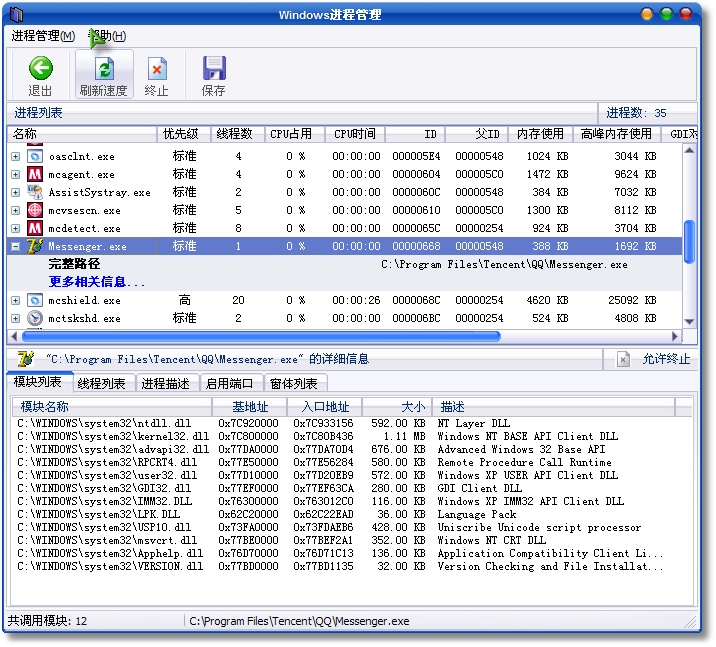The width and height of the screenshot is (716, 647).
Task: Click the Messenger icon beside the details path
Action: [26, 359]
